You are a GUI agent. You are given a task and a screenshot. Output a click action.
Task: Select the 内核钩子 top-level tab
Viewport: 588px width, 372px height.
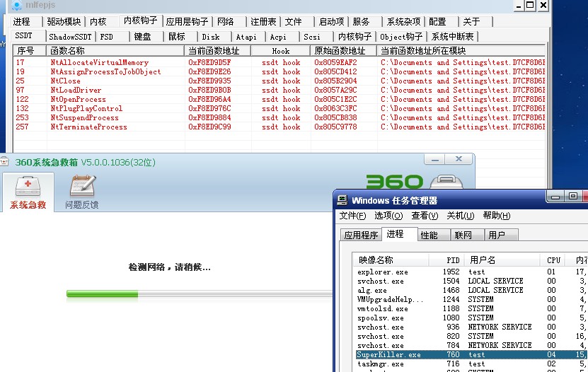pyautogui.click(x=141, y=21)
